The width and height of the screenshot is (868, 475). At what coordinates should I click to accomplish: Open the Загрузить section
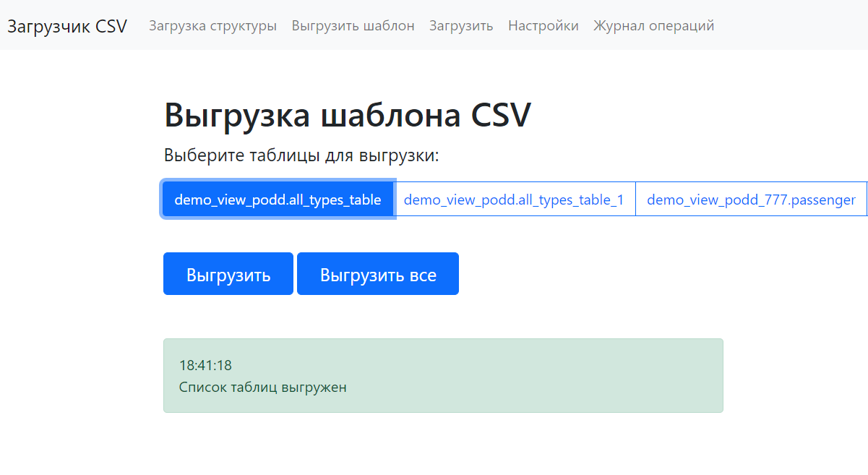coord(460,25)
